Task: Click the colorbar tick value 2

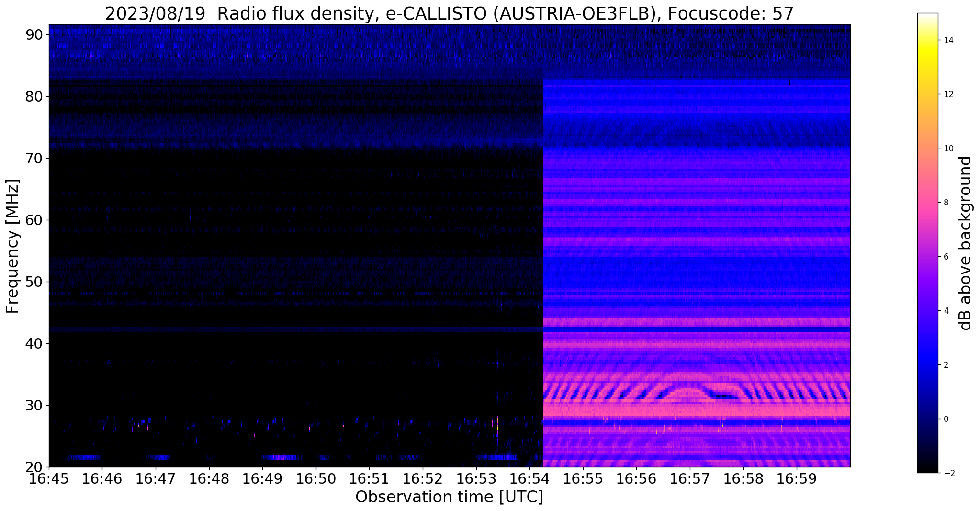Action: tap(946, 365)
